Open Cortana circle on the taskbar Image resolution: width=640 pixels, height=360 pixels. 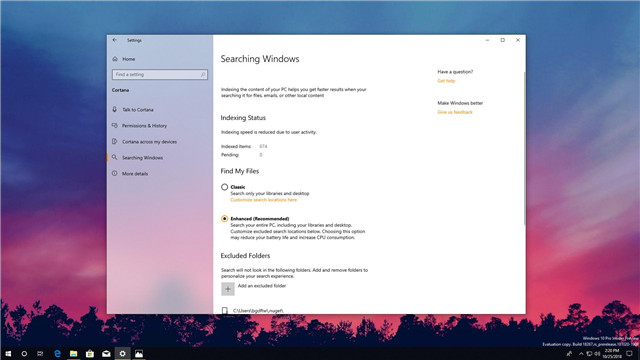(x=24, y=353)
